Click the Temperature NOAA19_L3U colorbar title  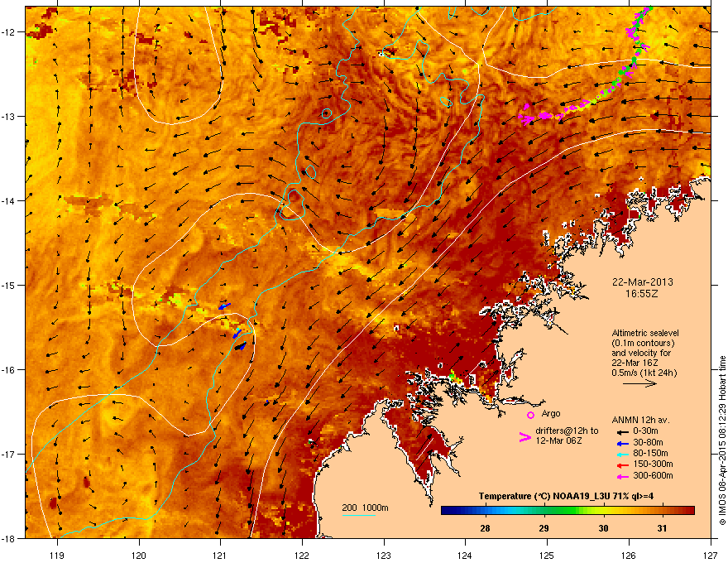pyautogui.click(x=566, y=496)
